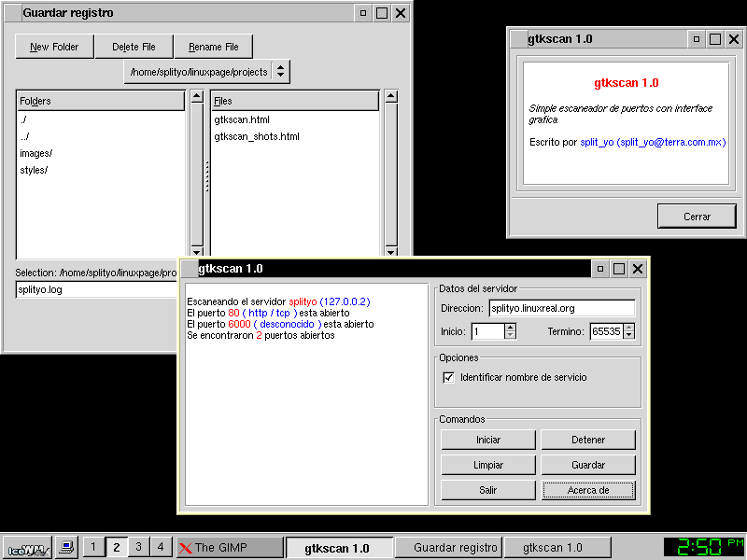Image resolution: width=747 pixels, height=560 pixels.
Task: Select the ./ current folder entry
Action: point(101,120)
